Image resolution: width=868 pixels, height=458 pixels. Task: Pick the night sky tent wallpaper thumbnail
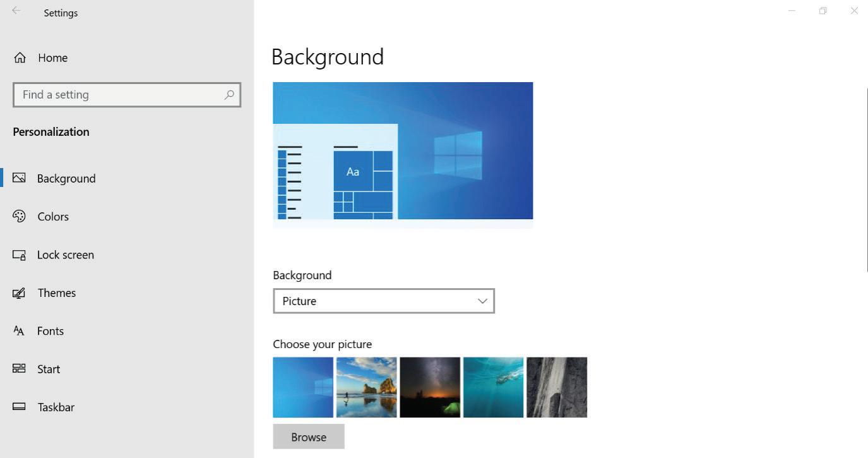(430, 387)
